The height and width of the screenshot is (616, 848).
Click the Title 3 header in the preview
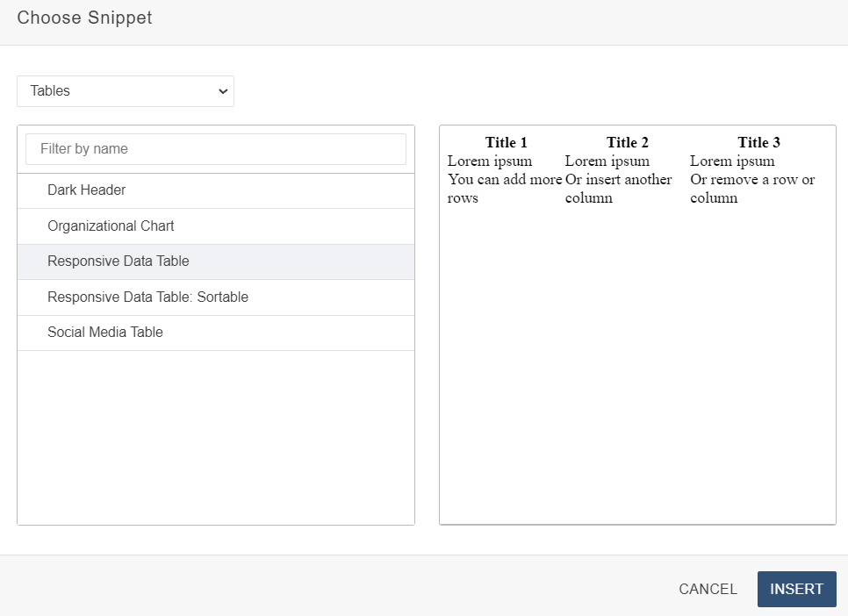click(x=758, y=142)
